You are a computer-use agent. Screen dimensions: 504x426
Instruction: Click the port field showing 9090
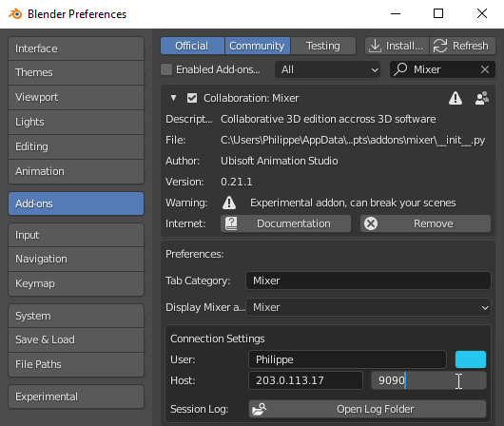pyautogui.click(x=429, y=380)
